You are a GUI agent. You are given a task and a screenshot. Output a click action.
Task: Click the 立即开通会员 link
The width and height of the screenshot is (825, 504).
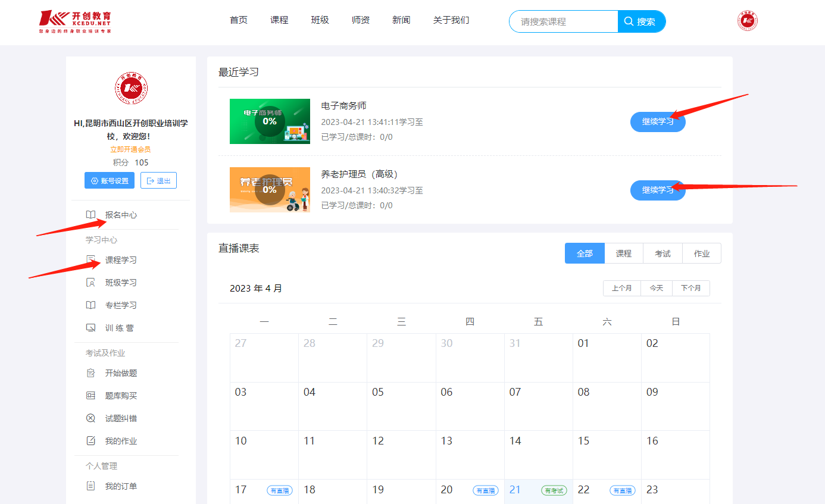point(130,149)
